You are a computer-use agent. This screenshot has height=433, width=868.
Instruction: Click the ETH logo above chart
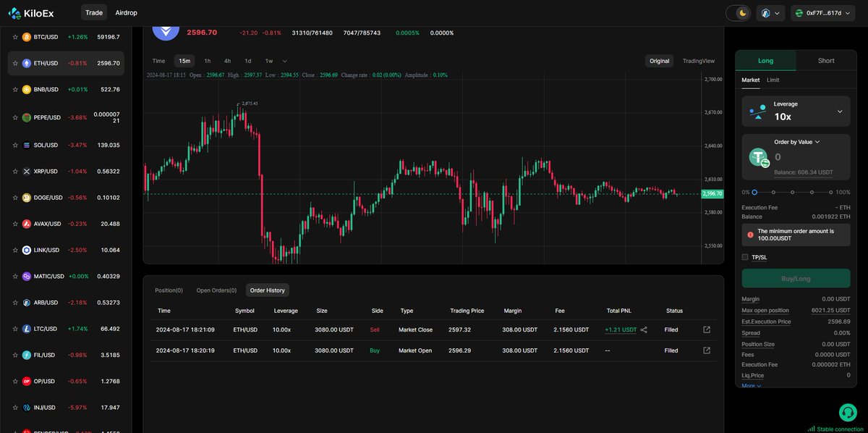coord(166,32)
